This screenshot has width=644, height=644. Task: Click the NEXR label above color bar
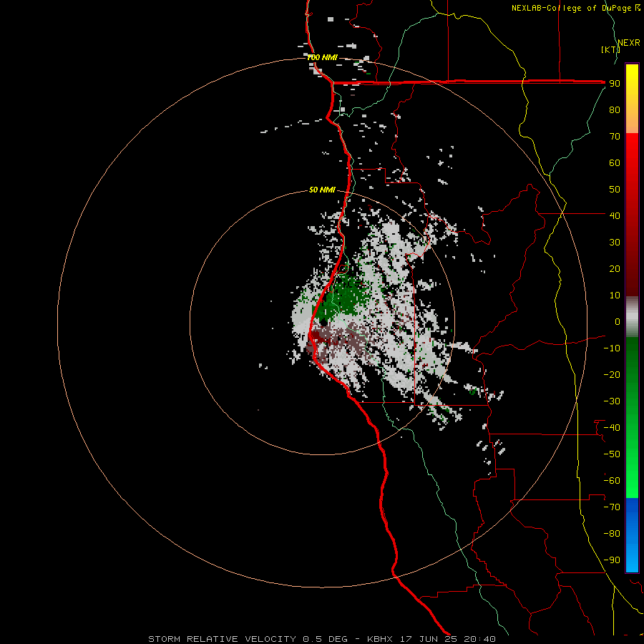pyautogui.click(x=629, y=43)
